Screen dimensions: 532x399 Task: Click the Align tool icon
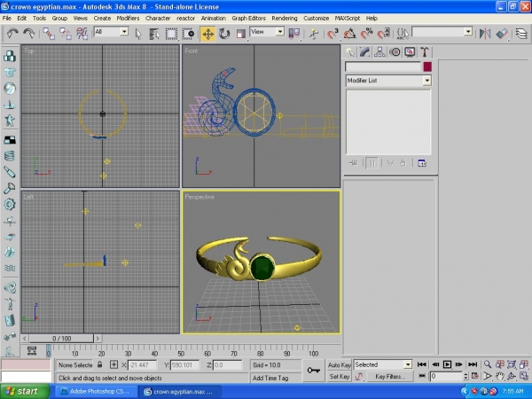coord(502,34)
